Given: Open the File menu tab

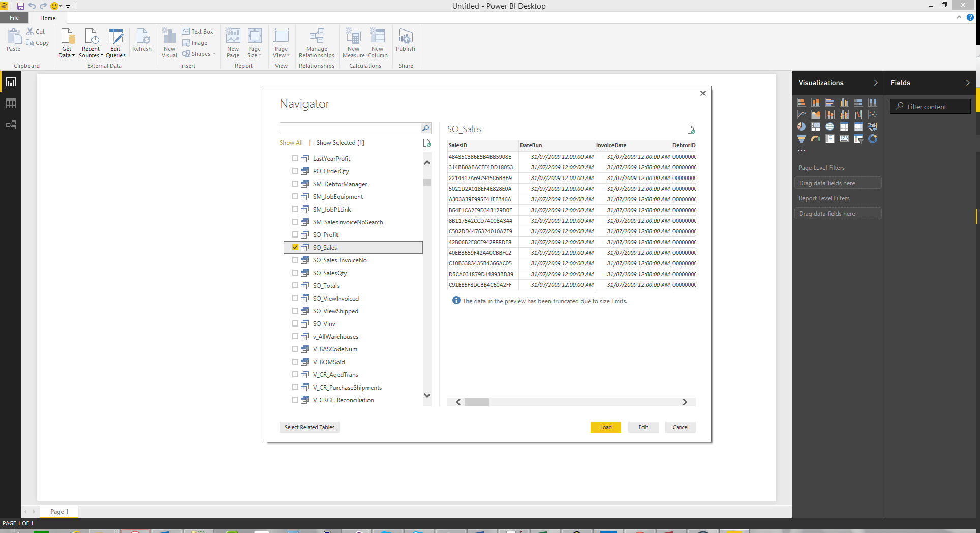Looking at the screenshot, I should 14,18.
